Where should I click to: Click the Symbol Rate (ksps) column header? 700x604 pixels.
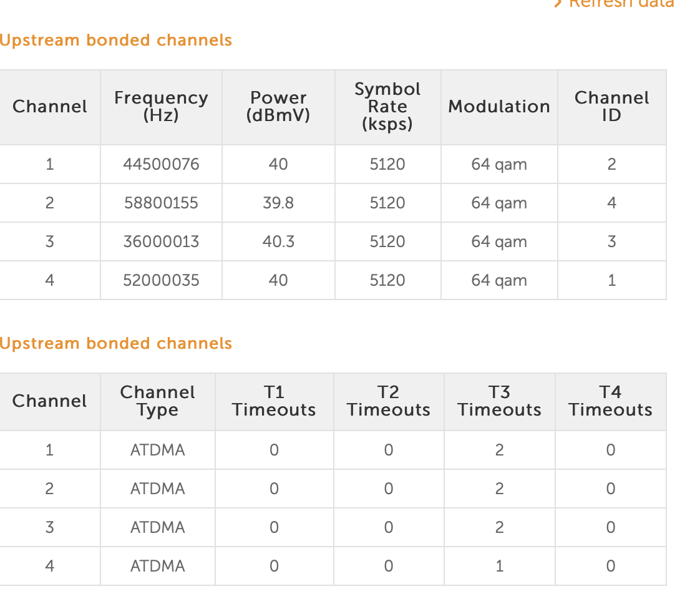click(x=387, y=107)
